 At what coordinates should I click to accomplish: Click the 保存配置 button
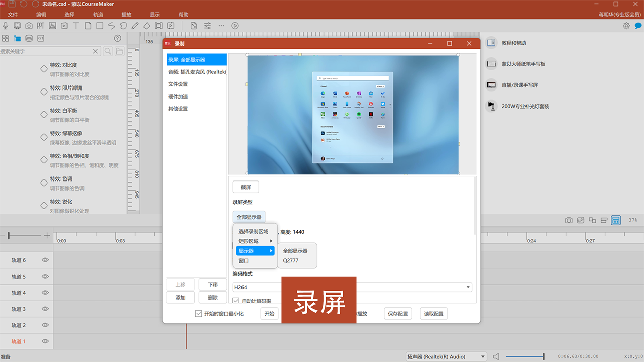(x=397, y=314)
